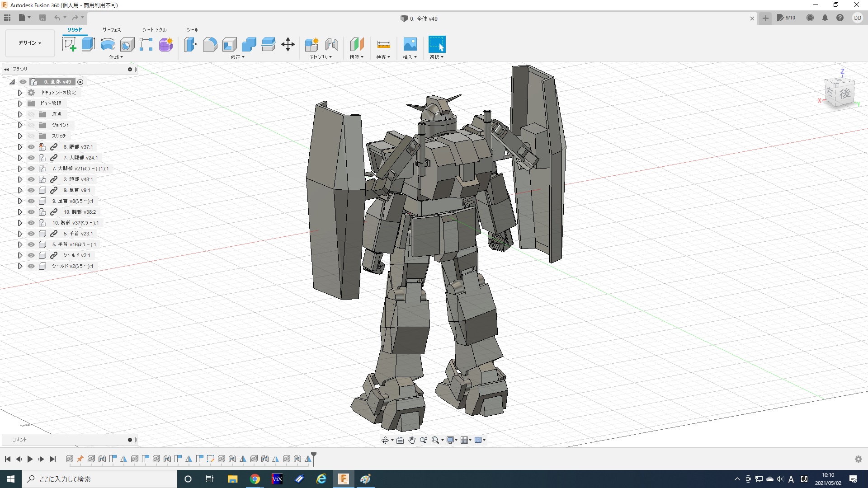The width and height of the screenshot is (868, 488).
Task: Click the Create Sketch tool icon
Action: 69,44
